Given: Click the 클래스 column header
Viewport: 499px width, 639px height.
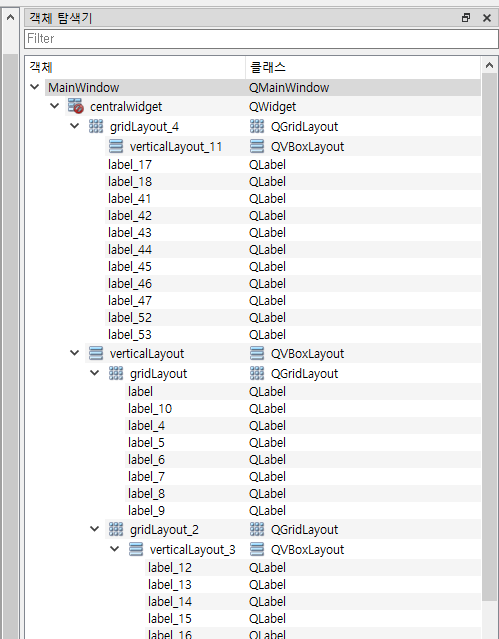Looking at the screenshot, I should (363, 67).
